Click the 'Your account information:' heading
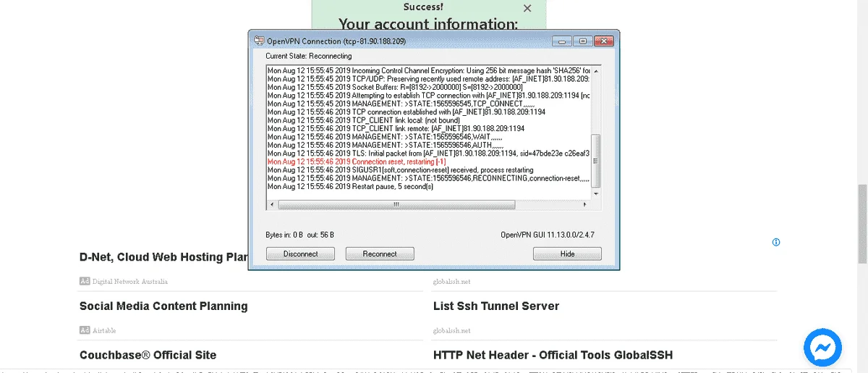 point(428,25)
